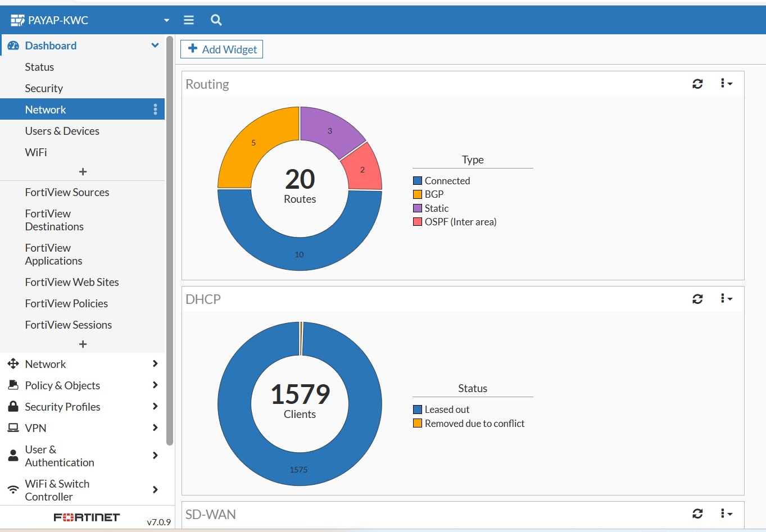Toggle the Leased out legend entry
The height and width of the screenshot is (532, 766).
point(446,410)
